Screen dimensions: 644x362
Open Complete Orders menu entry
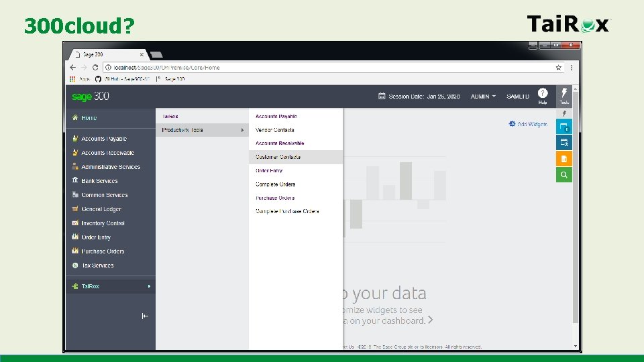(276, 184)
